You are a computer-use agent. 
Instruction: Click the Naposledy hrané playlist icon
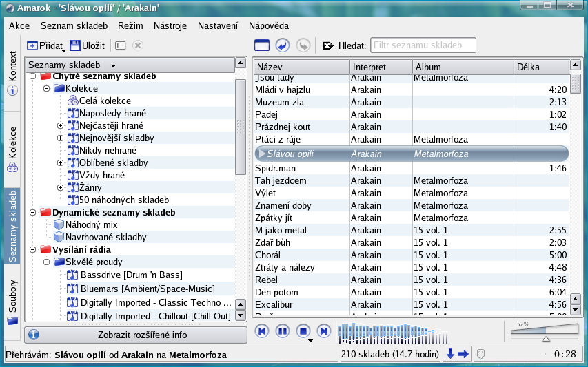point(73,113)
